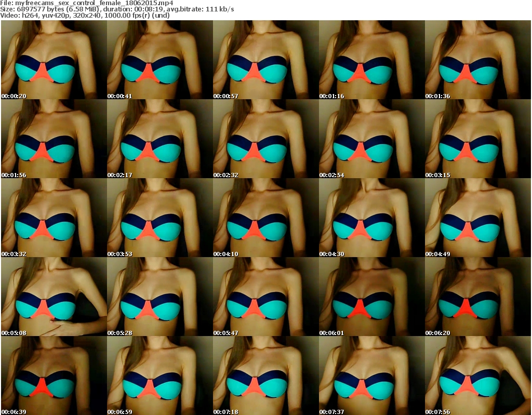This screenshot has width=532, height=415.
Task: Click the frame at 00:03:15
Action: pyautogui.click(x=477, y=139)
